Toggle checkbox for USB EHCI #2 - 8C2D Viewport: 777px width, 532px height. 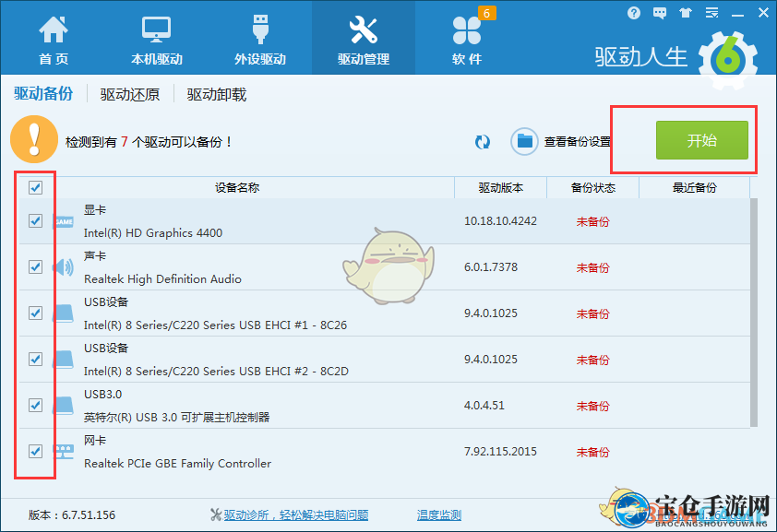tap(35, 359)
